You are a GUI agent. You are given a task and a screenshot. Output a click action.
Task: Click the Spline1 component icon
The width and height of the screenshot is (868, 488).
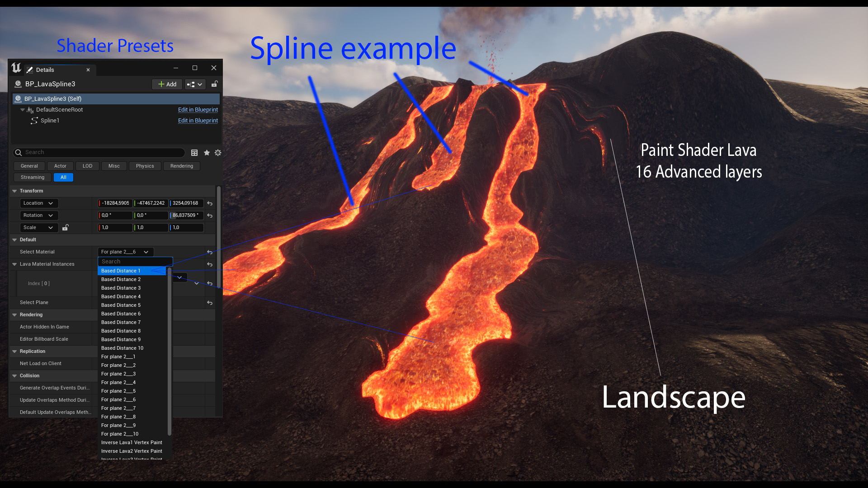click(x=35, y=121)
